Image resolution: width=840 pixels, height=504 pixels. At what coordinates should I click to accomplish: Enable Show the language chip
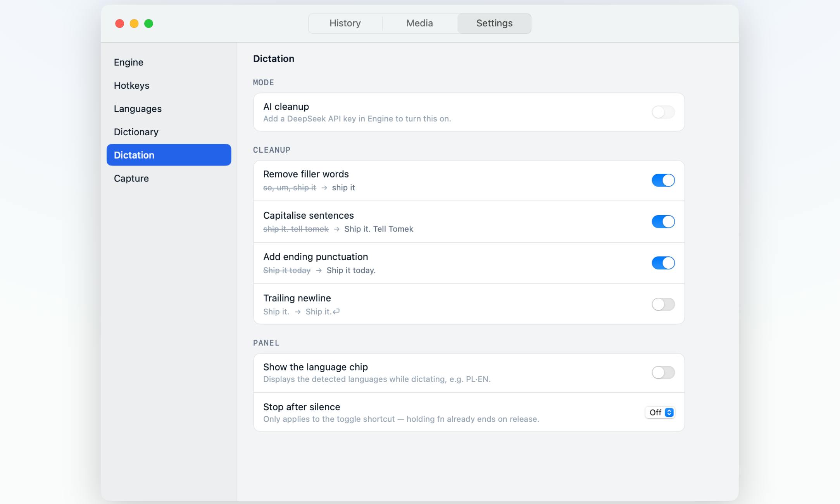click(x=663, y=373)
